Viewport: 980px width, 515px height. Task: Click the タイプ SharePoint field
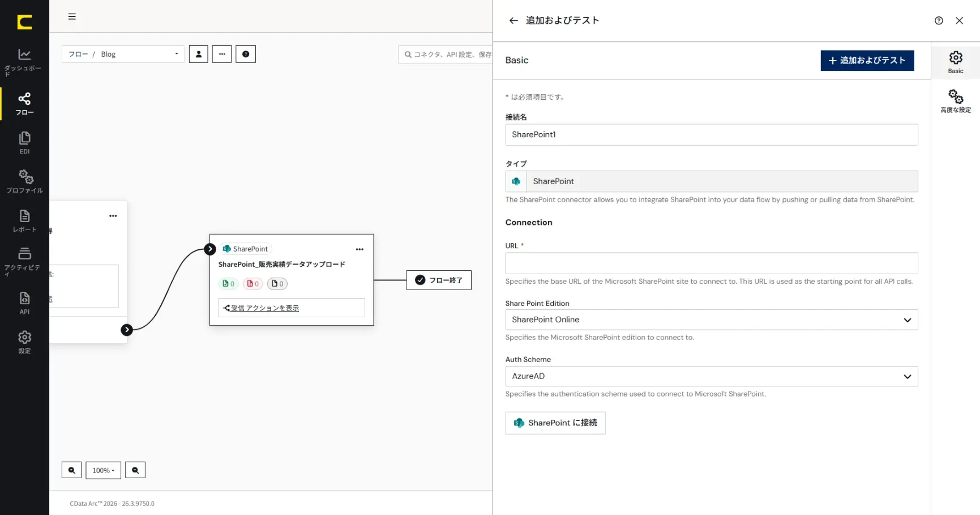pos(712,181)
